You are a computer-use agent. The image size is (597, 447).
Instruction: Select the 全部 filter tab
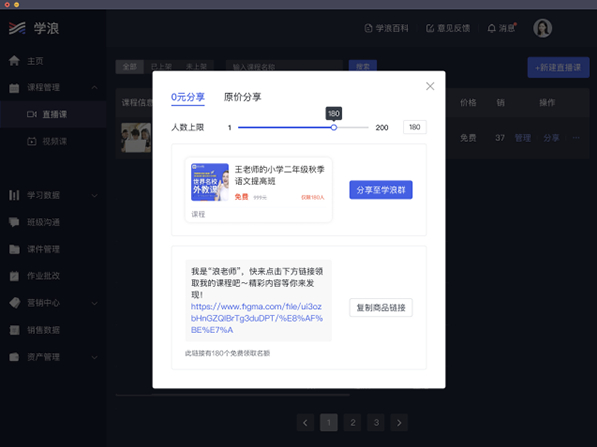point(129,67)
